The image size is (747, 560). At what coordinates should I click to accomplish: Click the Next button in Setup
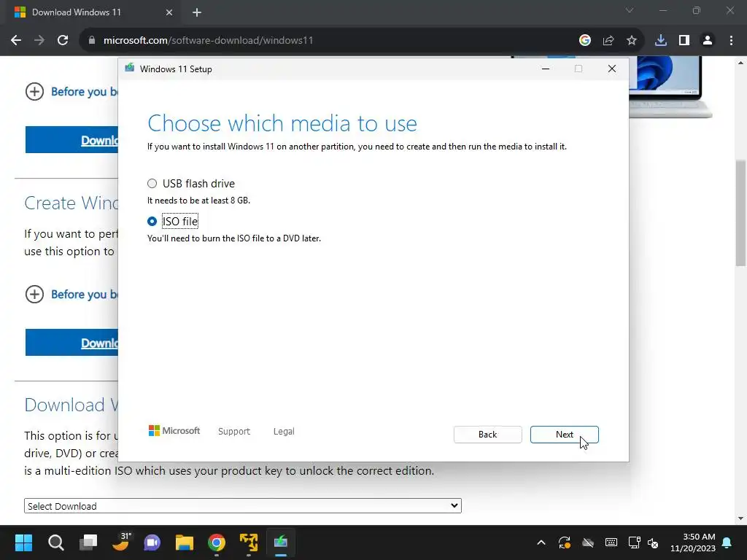click(564, 435)
